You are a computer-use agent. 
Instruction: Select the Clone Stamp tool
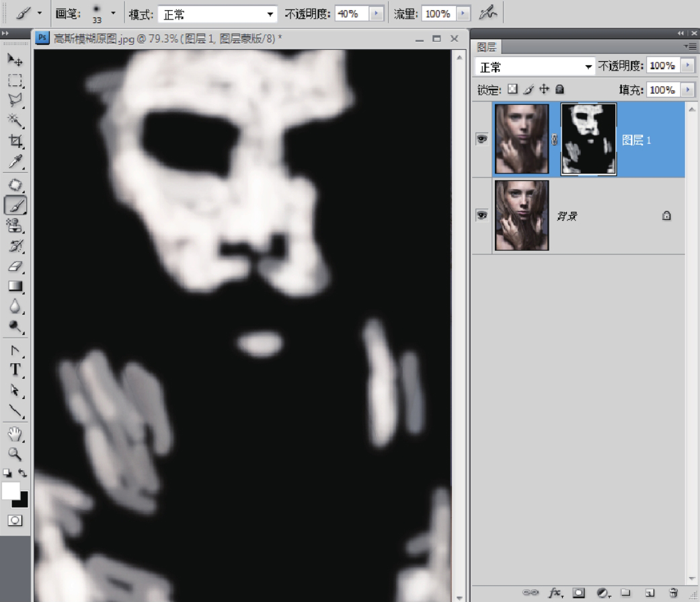coord(15,225)
